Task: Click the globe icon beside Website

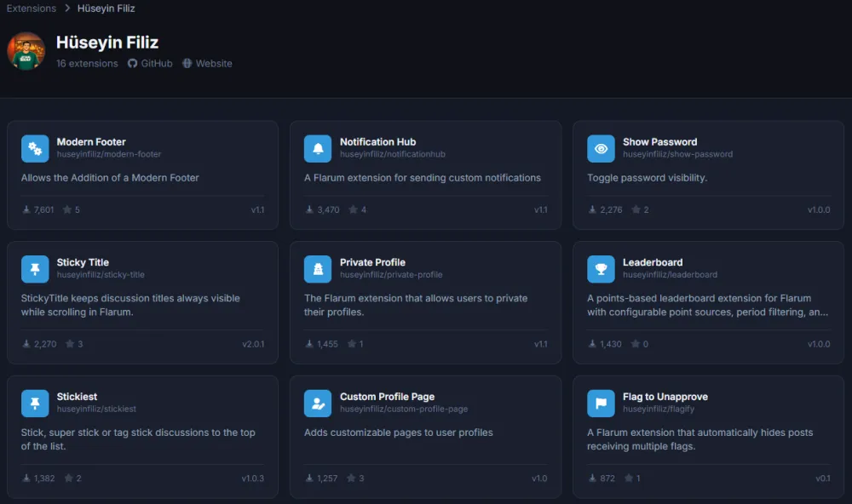Action: tap(187, 64)
